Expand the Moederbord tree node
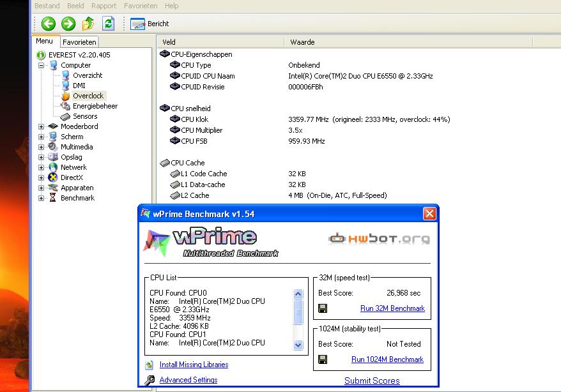561x392 pixels. [41, 126]
